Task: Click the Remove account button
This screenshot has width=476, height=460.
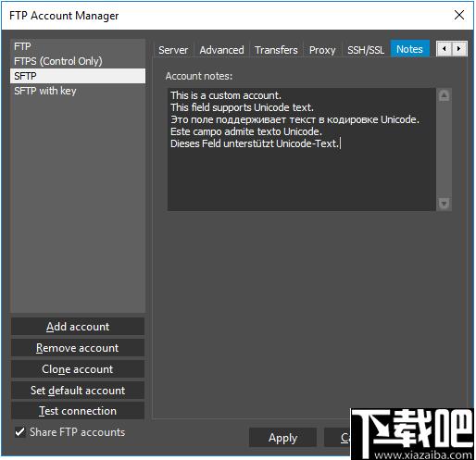Action: point(78,348)
